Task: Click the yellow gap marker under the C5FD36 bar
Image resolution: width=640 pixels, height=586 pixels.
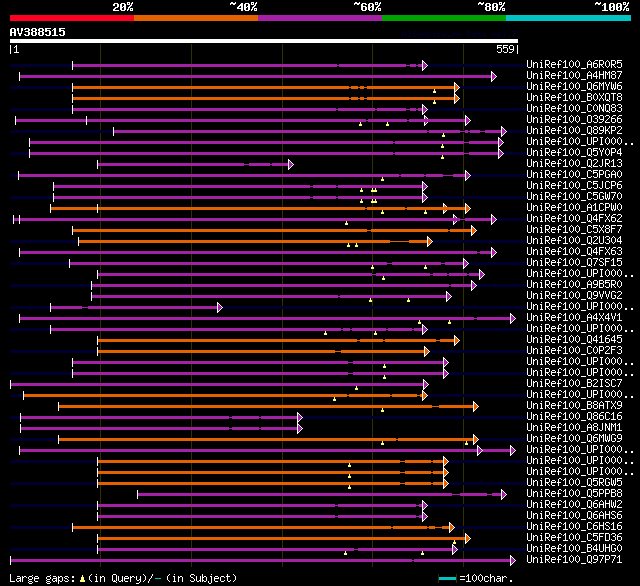Action: pos(454,543)
